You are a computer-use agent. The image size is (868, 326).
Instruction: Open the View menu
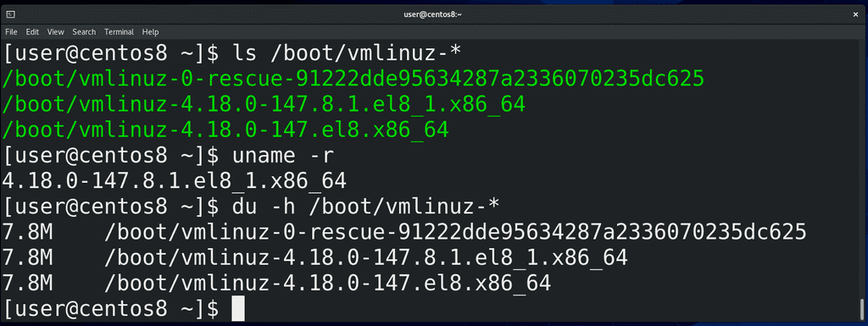click(x=55, y=32)
